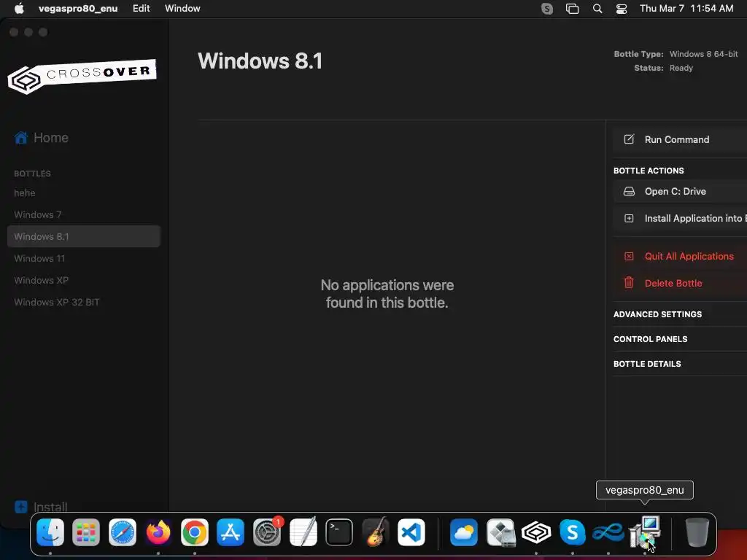Click Run Command
Image resolution: width=747 pixels, height=560 pixels.
(x=680, y=139)
